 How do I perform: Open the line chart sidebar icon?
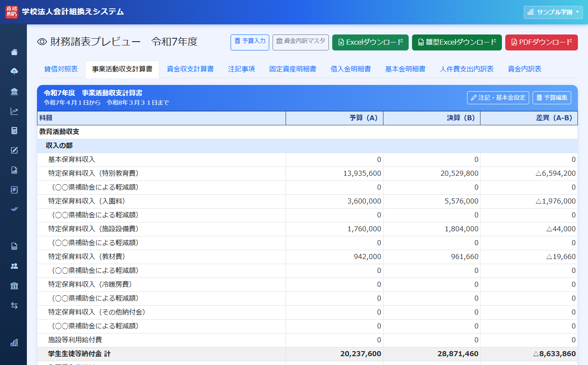coord(14,111)
